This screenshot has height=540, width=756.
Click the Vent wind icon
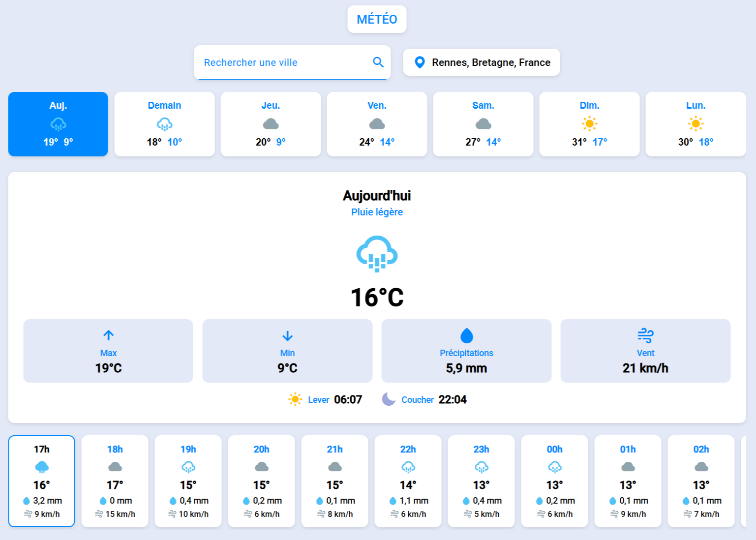click(x=645, y=335)
